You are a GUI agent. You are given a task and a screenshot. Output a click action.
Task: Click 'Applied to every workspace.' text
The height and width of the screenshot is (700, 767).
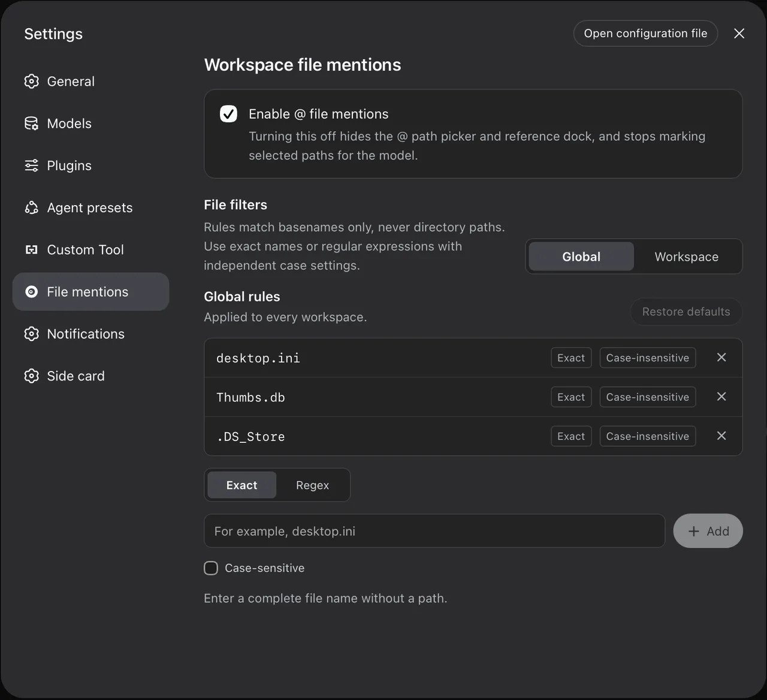[x=285, y=317]
